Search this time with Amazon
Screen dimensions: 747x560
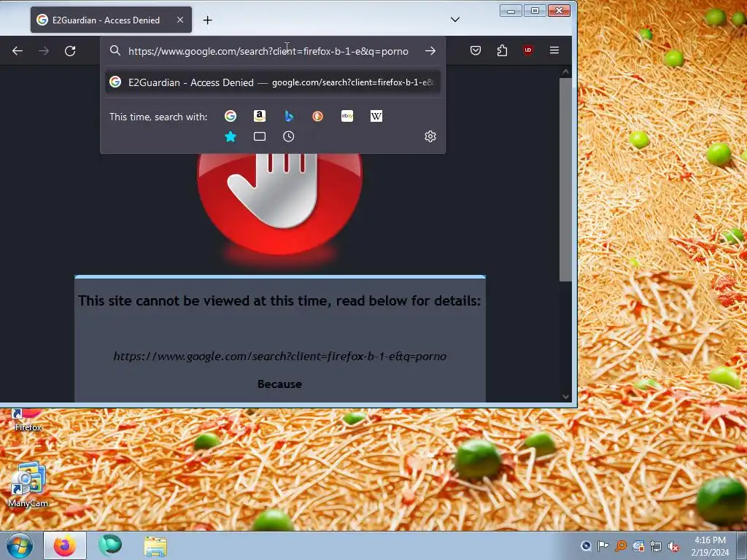[x=260, y=116]
